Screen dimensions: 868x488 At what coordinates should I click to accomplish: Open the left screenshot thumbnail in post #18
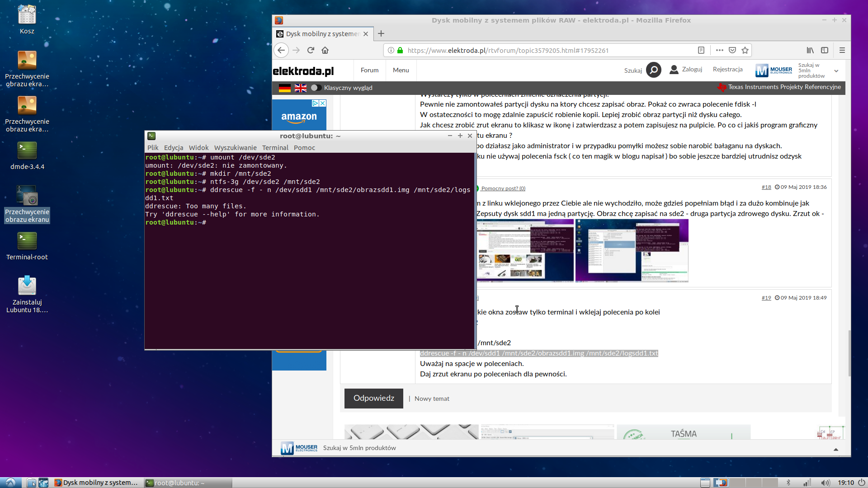(x=525, y=250)
